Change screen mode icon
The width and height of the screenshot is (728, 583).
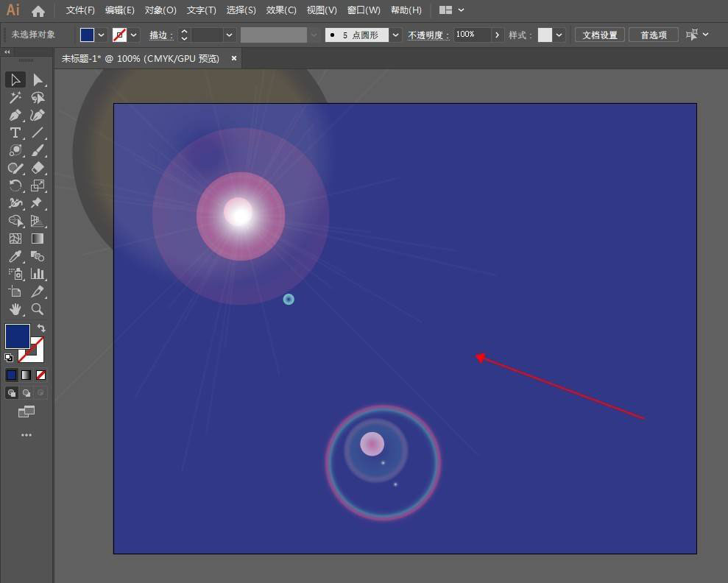point(26,411)
